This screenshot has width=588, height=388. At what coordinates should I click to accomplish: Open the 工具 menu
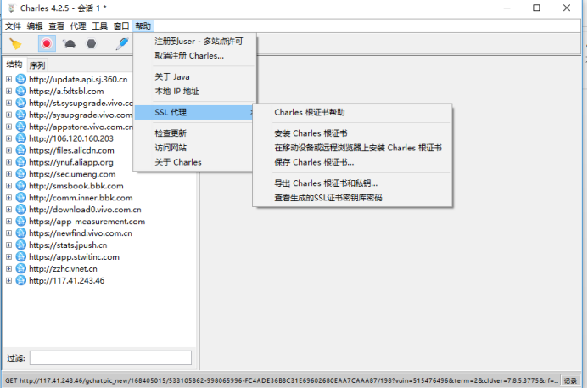tap(100, 25)
